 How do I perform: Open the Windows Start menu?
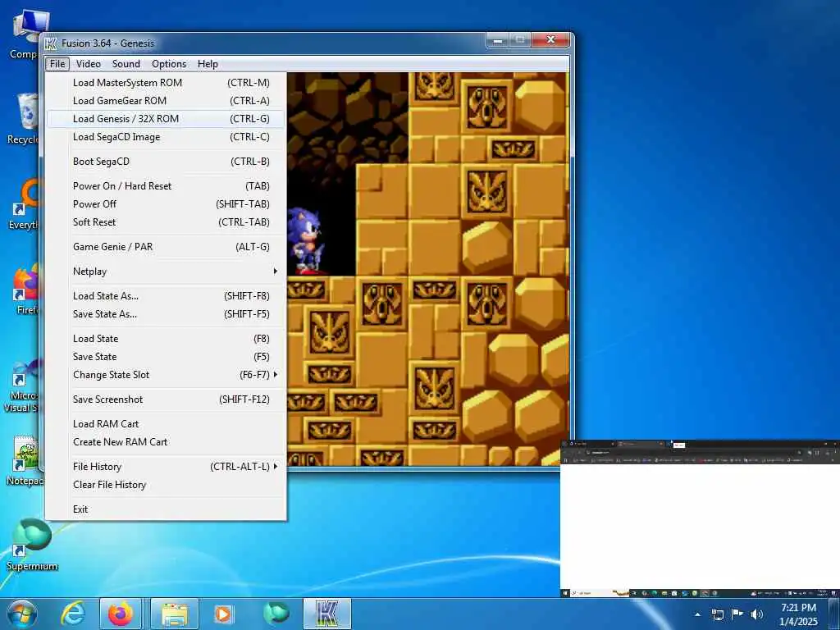pyautogui.click(x=21, y=614)
